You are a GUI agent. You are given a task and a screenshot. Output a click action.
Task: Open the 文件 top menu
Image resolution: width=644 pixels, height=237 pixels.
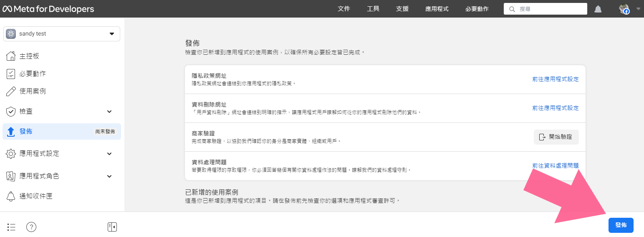(344, 9)
